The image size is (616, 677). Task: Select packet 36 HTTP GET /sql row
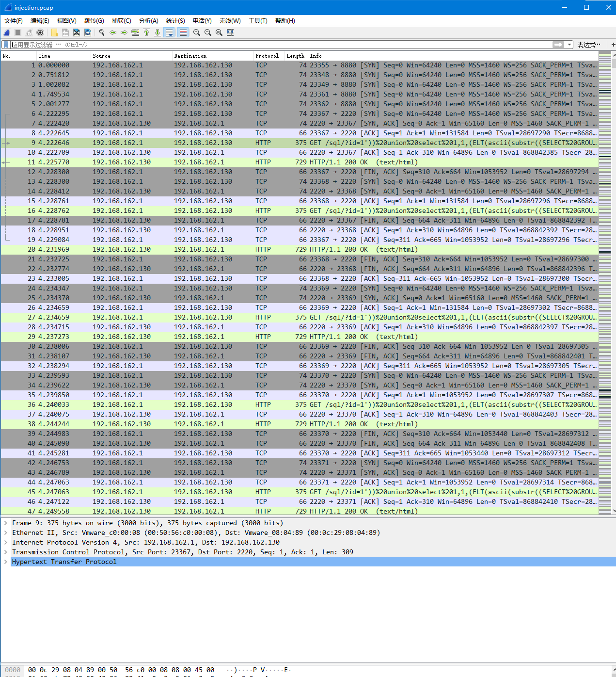[x=300, y=404]
